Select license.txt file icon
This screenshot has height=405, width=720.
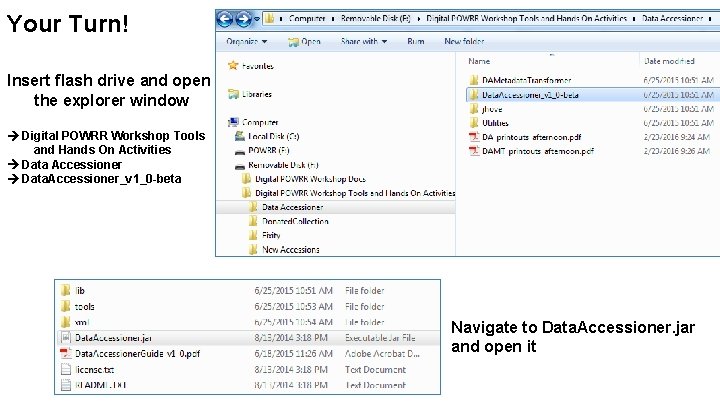66,369
